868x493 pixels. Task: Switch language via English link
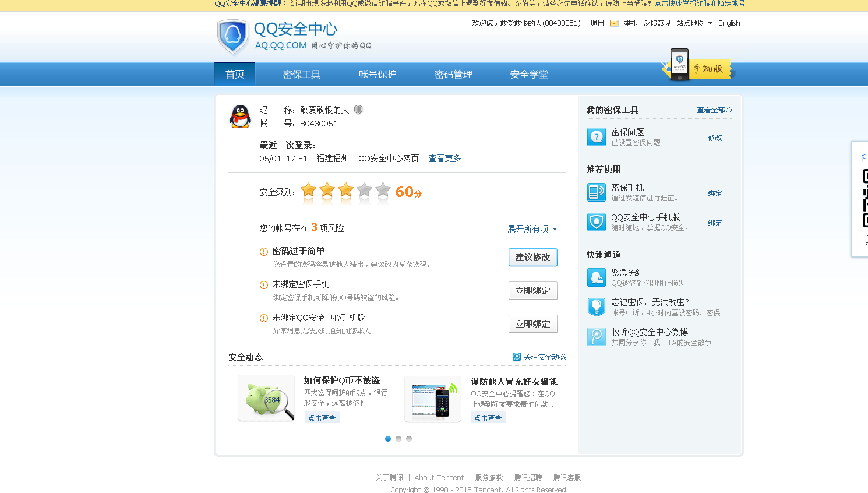tap(729, 23)
